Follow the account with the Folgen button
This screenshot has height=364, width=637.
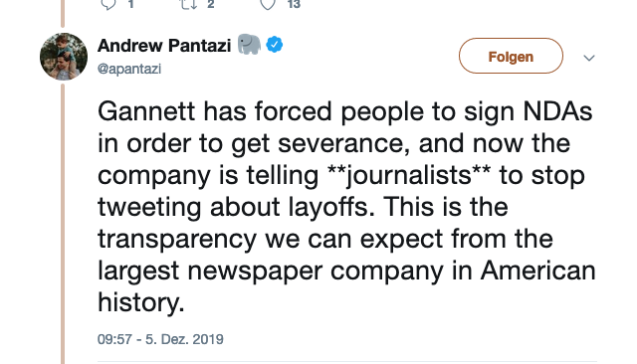tap(511, 56)
